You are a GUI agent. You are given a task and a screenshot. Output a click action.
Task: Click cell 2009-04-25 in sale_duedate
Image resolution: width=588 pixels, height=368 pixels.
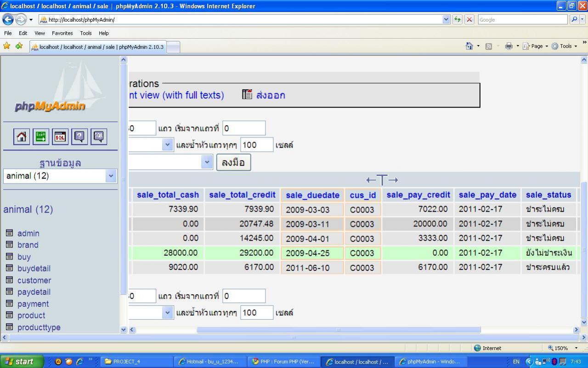[312, 253]
